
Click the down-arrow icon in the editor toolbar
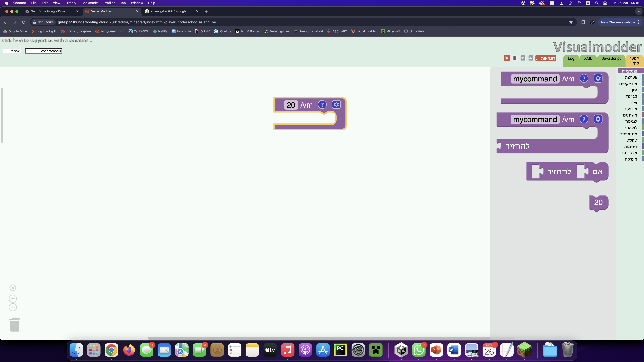[x=522, y=58]
